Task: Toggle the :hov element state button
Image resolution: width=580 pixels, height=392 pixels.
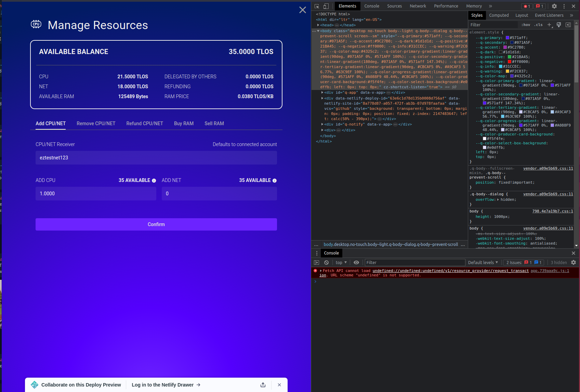Action: point(526,25)
